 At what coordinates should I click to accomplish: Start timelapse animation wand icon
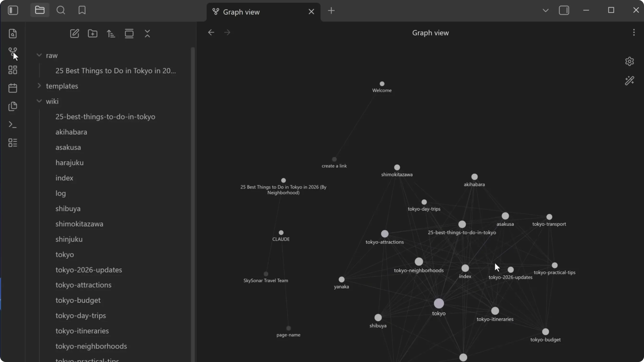click(x=629, y=81)
